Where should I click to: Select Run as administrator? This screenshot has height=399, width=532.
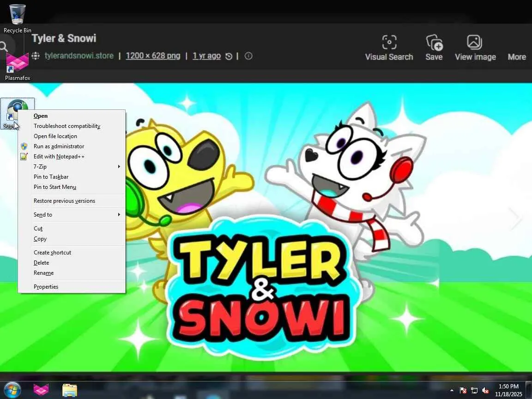pos(72,146)
